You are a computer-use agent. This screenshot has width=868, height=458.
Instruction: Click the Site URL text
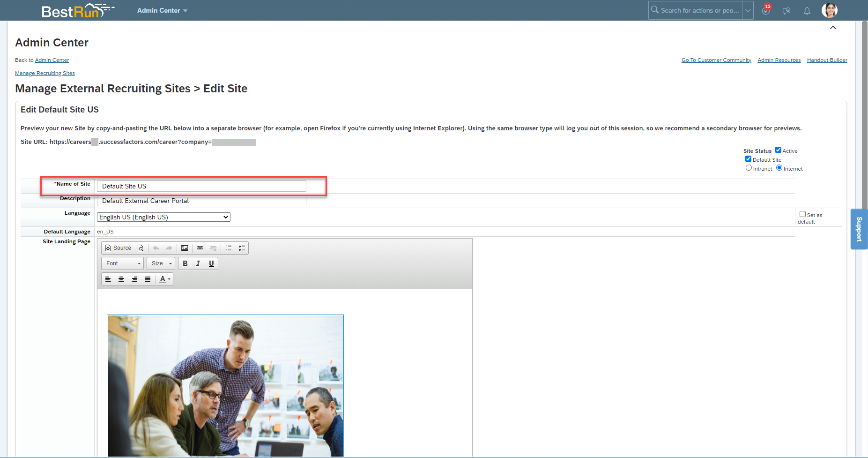pos(138,142)
